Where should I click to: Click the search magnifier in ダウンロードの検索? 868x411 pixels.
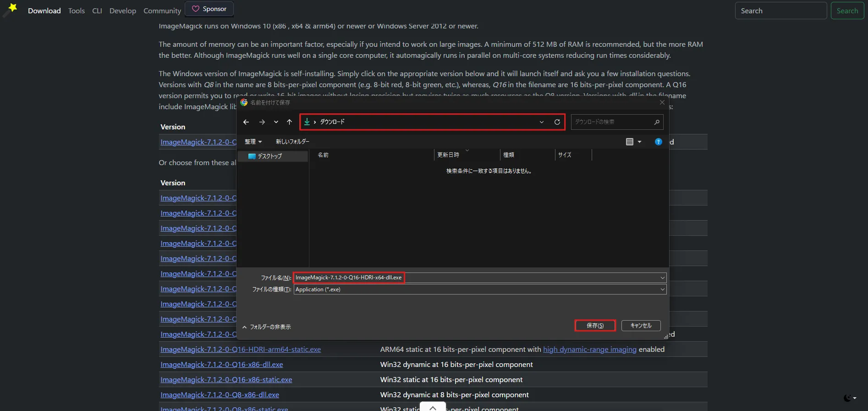point(657,122)
